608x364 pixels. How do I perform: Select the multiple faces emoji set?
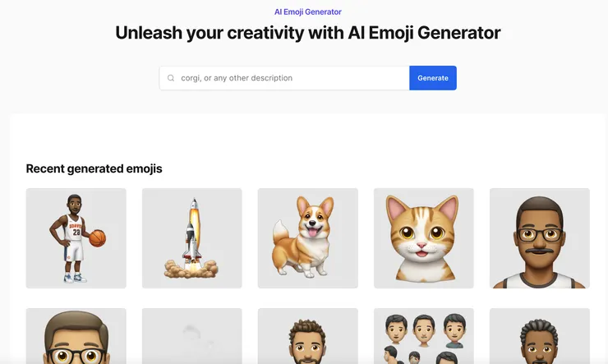pos(424,336)
